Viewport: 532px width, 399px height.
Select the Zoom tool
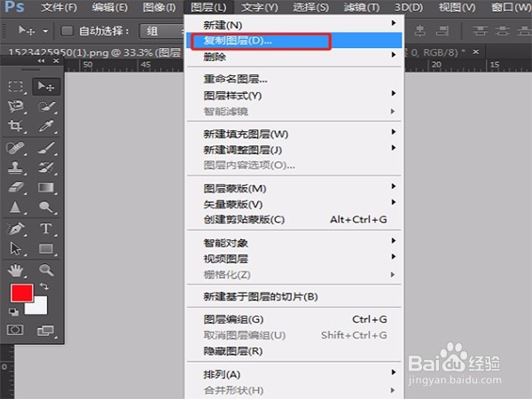[x=46, y=270]
